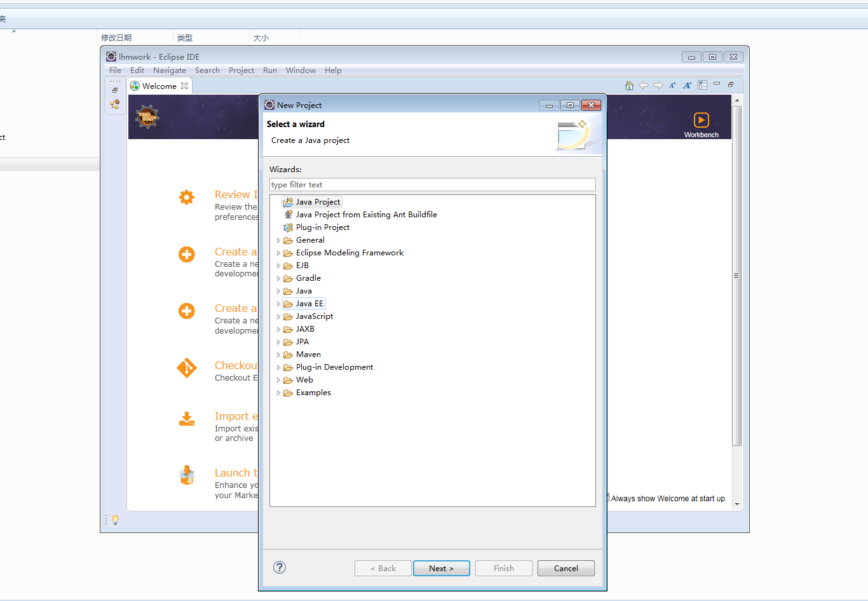Expand the Web folder node
Viewport: 868px width, 601px height.
click(x=278, y=380)
